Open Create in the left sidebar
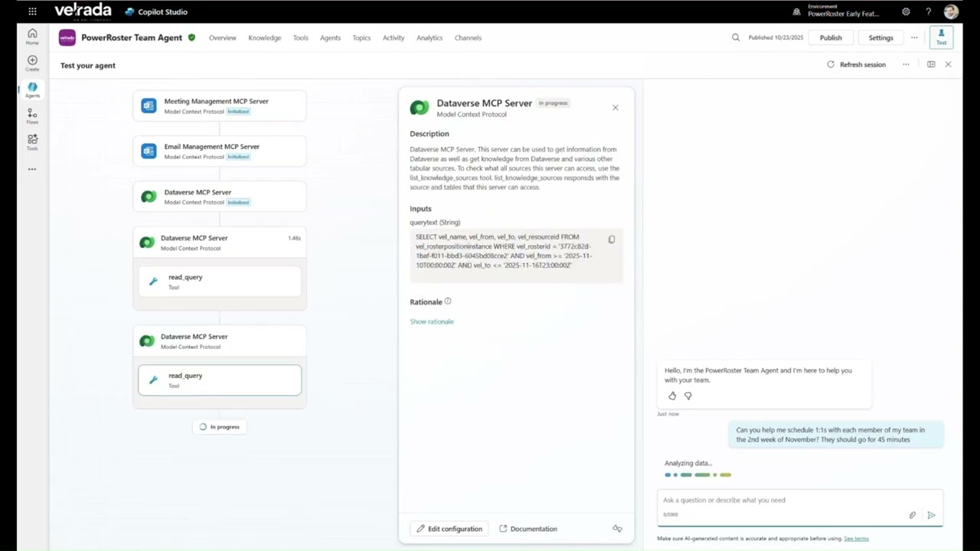Screen dimensions: 980x551 (x=32, y=64)
